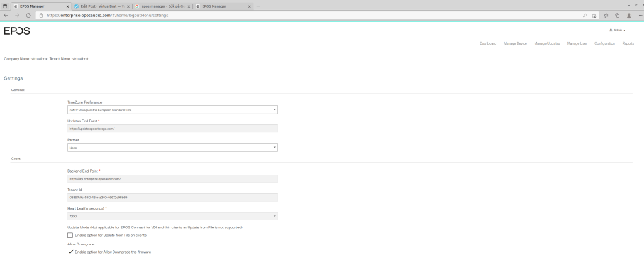This screenshot has width=644, height=258.
Task: Open the browser collections icon
Action: [617, 15]
